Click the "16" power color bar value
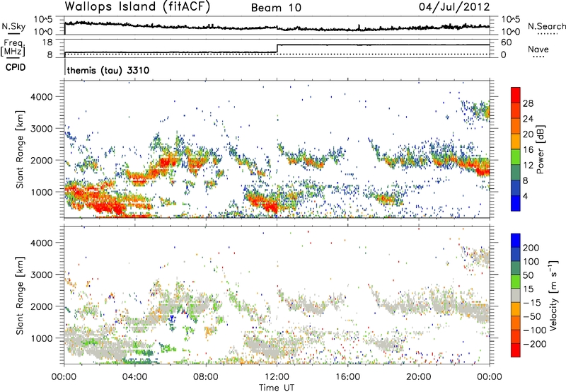Screen dimensions: 566x392 (x=528, y=150)
